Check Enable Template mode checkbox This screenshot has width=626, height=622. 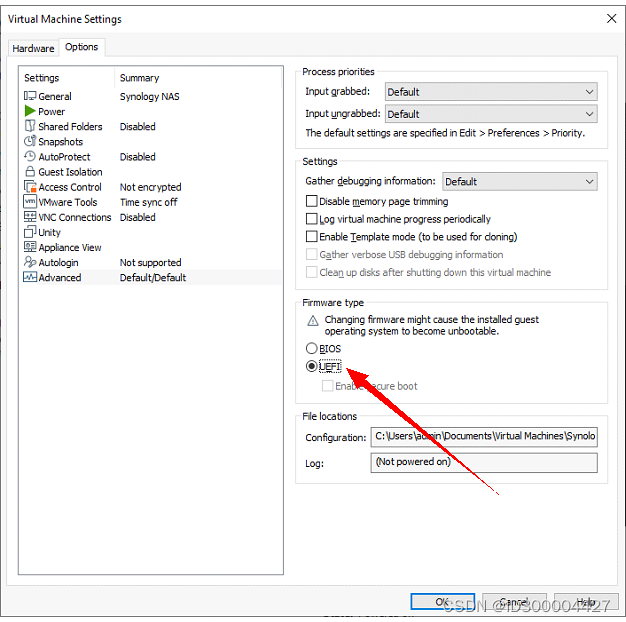coord(311,236)
